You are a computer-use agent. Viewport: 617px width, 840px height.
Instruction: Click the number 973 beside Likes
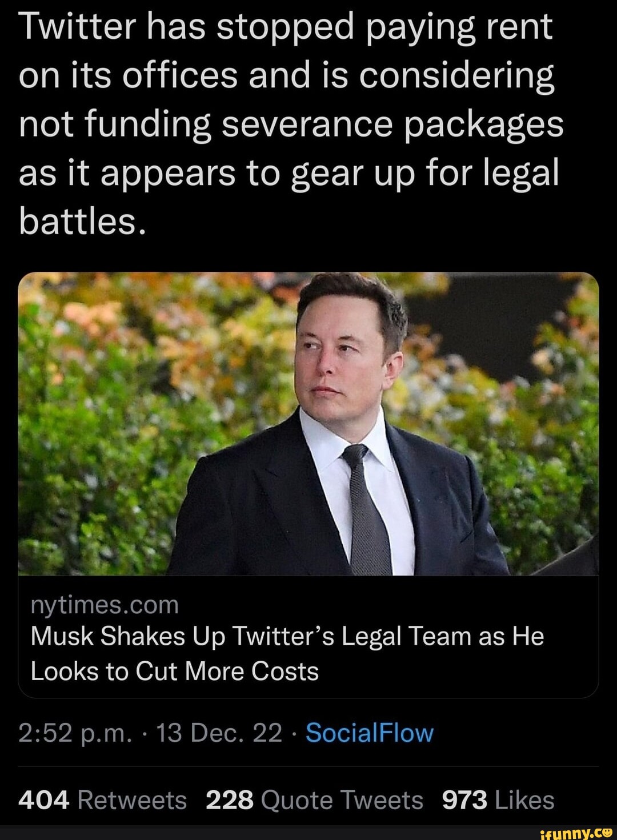pyautogui.click(x=464, y=800)
